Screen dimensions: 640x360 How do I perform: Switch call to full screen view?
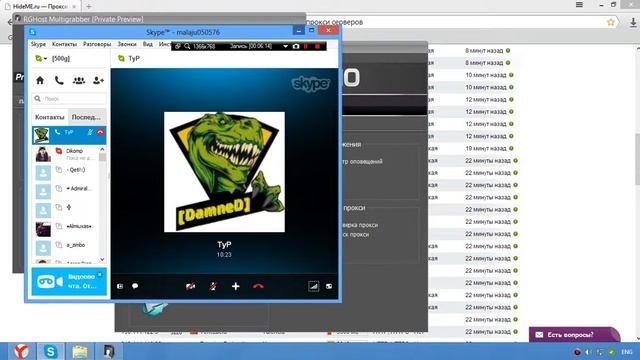[329, 287]
